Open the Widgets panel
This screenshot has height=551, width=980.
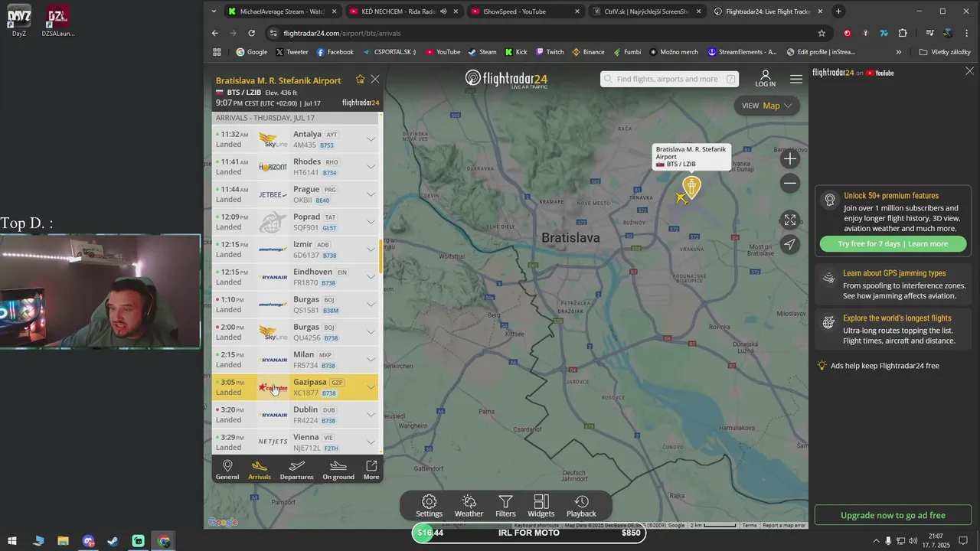pos(541,506)
